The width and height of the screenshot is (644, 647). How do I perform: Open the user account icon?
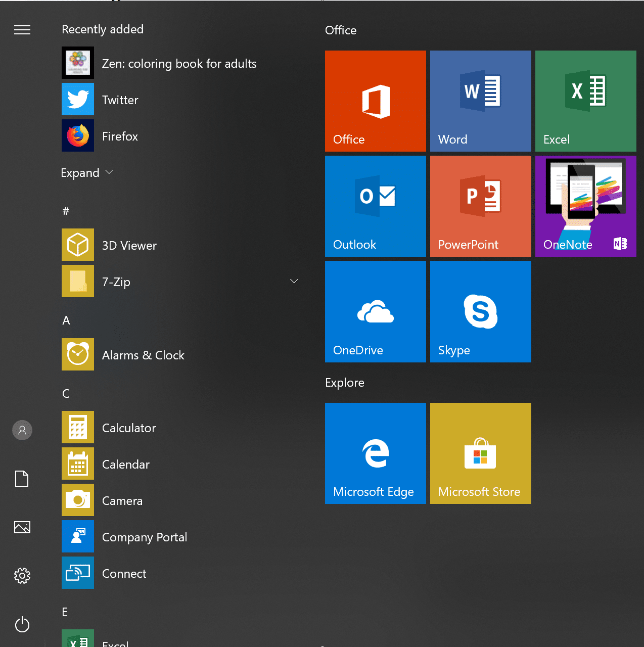[x=22, y=430]
